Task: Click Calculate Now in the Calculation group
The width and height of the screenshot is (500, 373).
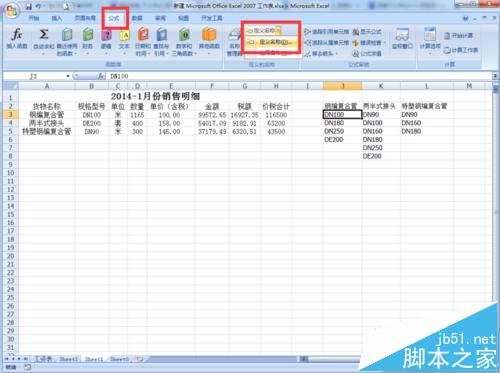Action: point(458,36)
